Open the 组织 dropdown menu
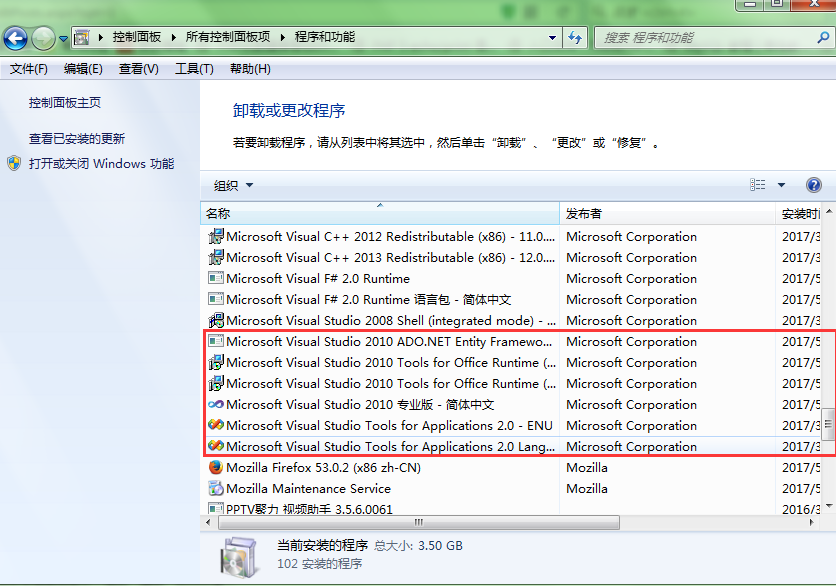836x586 pixels. [234, 186]
